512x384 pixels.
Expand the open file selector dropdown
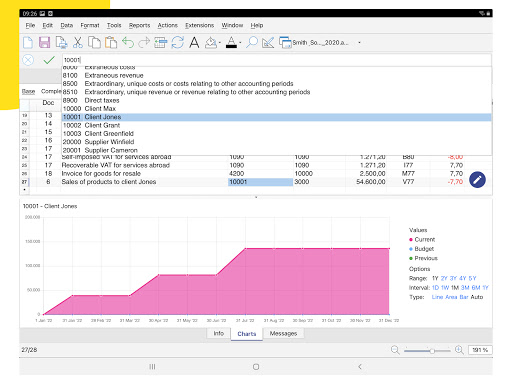click(x=359, y=43)
